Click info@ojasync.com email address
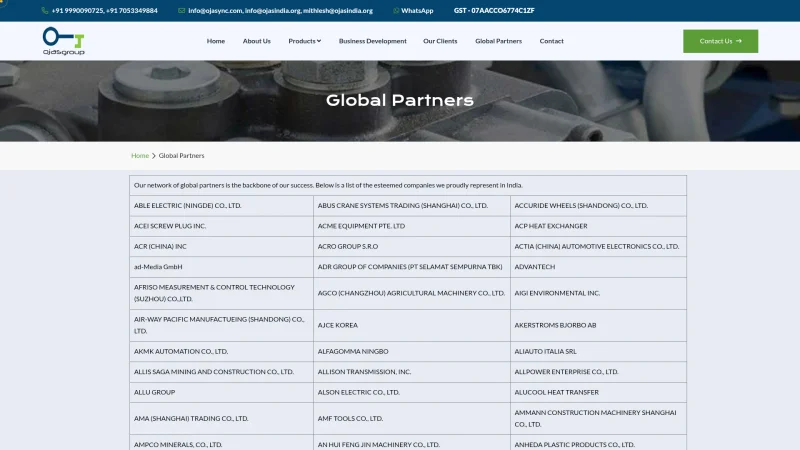The image size is (800, 450). (x=215, y=11)
